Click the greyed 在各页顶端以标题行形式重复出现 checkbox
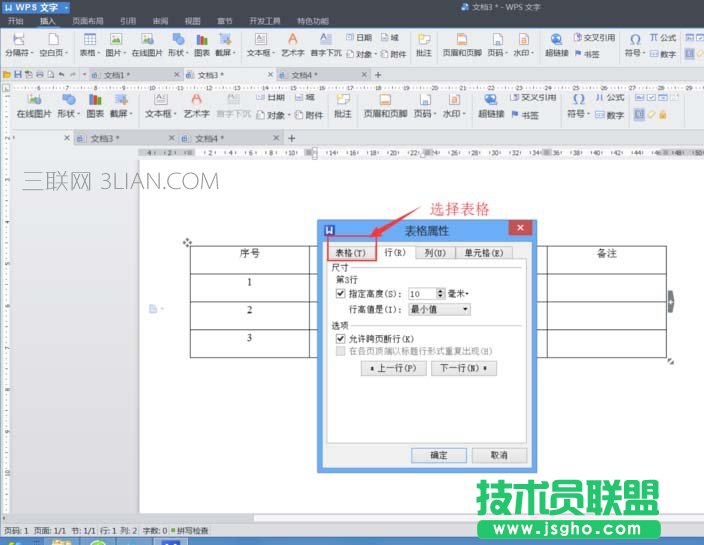 point(340,351)
